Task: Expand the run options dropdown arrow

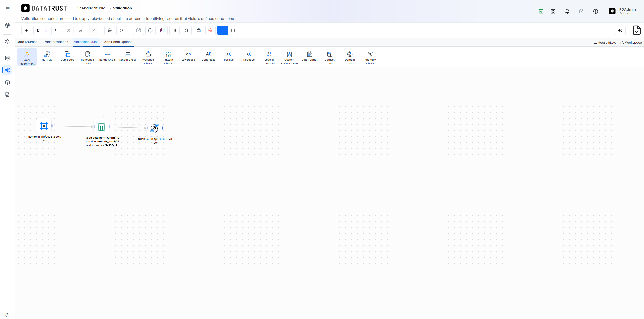Action: coord(47,31)
